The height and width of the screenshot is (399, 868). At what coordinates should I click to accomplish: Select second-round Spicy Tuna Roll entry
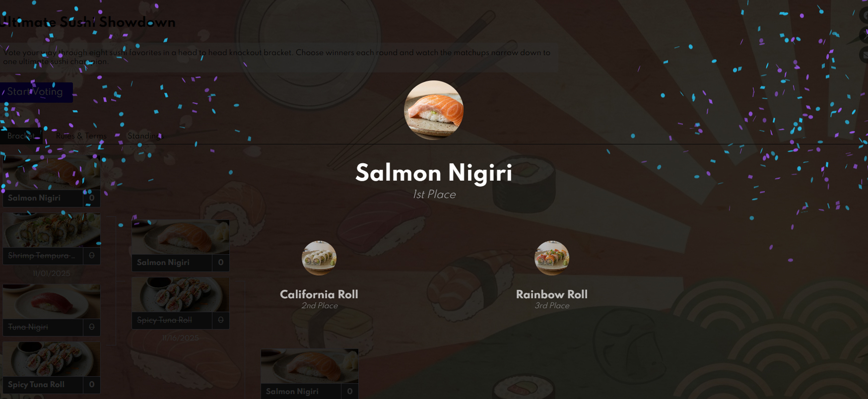pos(181,303)
